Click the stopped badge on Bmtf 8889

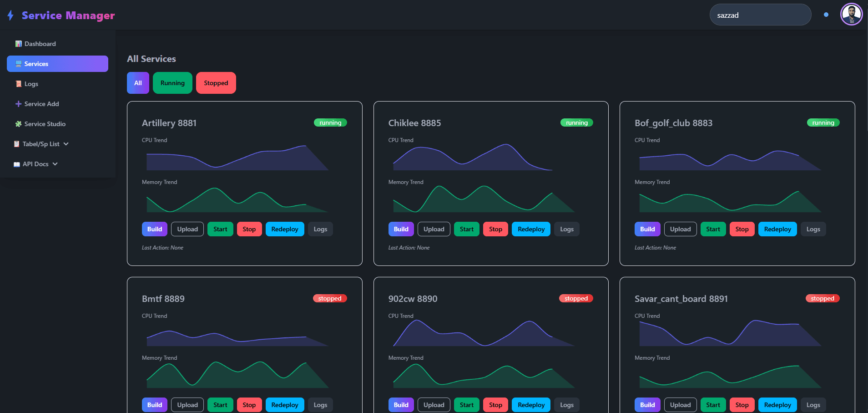pyautogui.click(x=330, y=298)
